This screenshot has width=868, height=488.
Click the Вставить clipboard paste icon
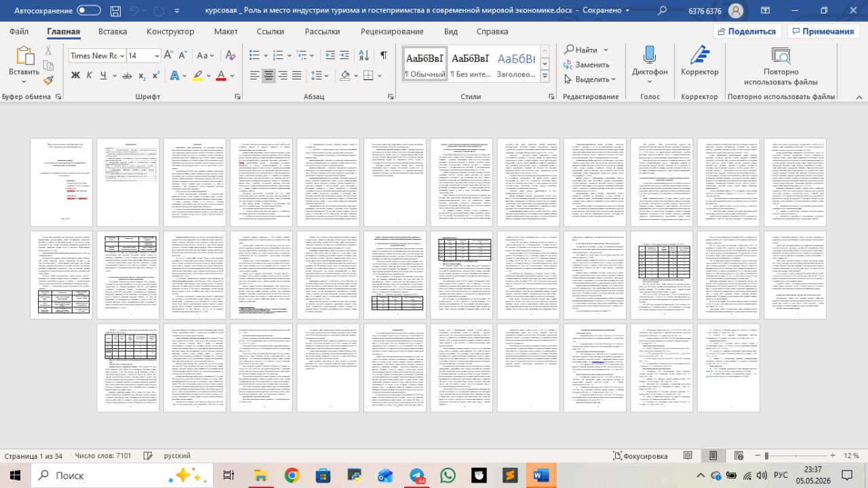pos(24,56)
